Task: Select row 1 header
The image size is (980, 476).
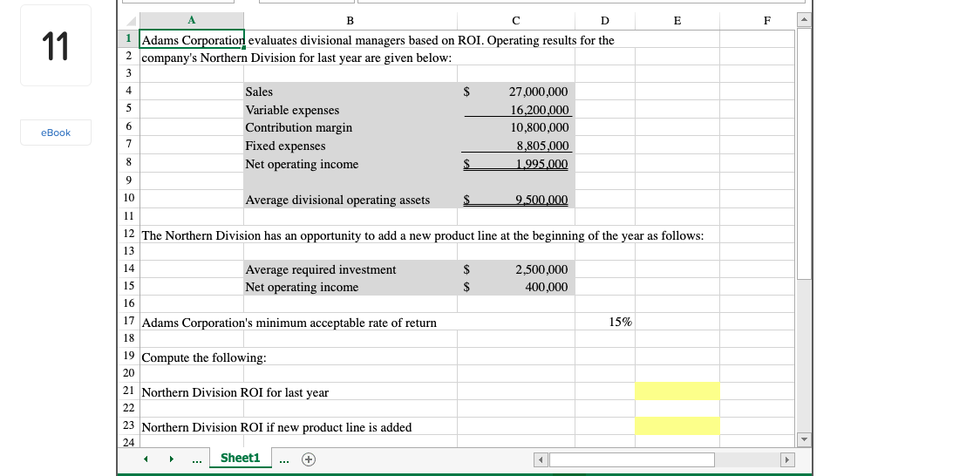Action: coord(128,38)
